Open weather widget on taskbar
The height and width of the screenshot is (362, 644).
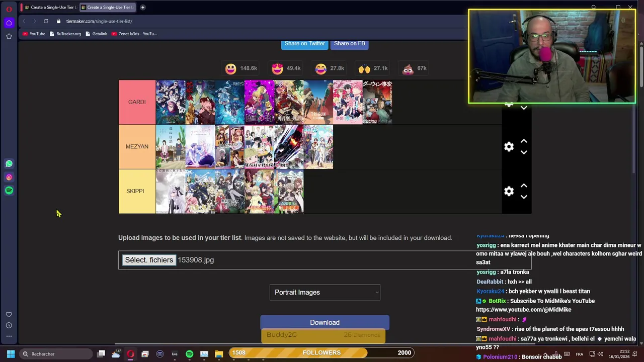(x=116, y=354)
